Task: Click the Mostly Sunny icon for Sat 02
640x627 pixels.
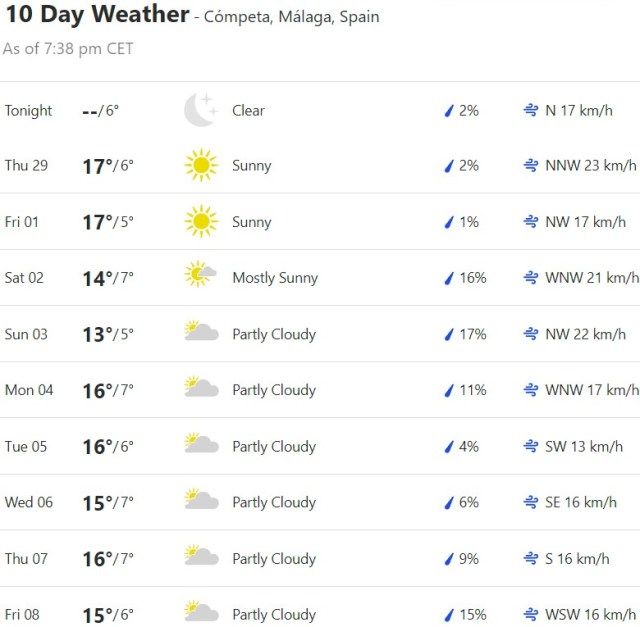Action: (x=201, y=277)
